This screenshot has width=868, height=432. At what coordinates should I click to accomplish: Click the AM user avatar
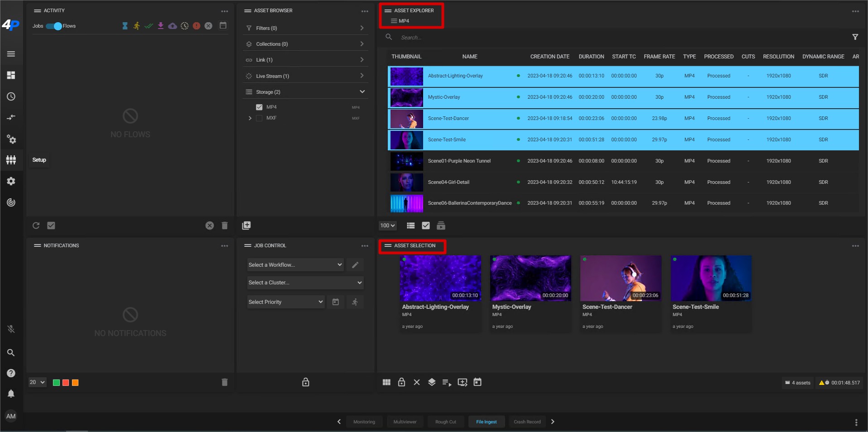[x=11, y=416]
